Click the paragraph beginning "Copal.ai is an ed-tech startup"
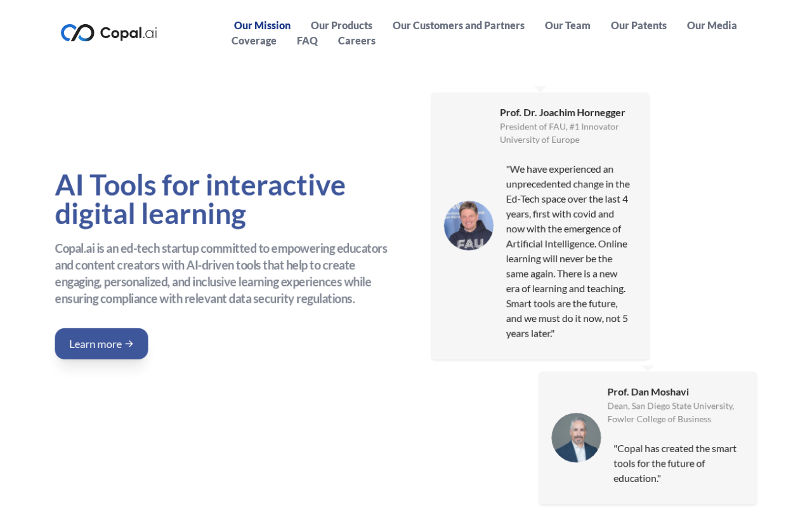 coord(221,274)
